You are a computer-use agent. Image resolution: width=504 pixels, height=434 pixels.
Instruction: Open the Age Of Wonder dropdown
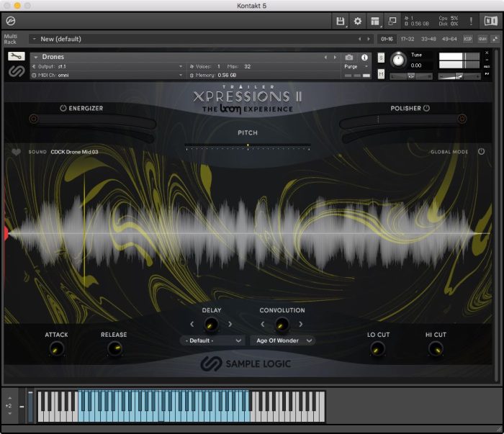282,340
